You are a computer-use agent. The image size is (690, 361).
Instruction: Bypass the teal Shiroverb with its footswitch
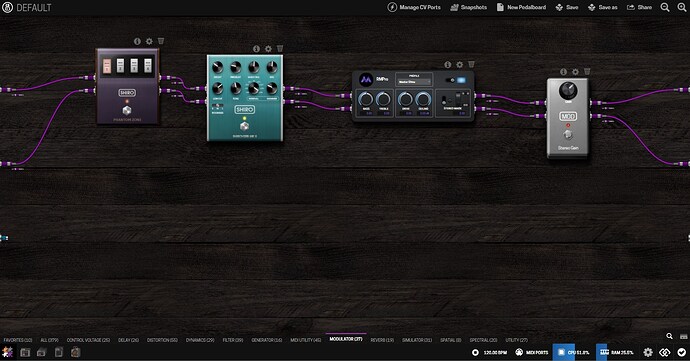(x=244, y=127)
